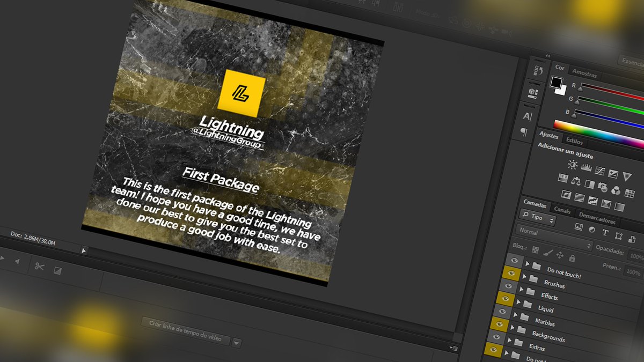Image resolution: width=644 pixels, height=362 pixels.
Task: Add a Vibrance adjustment
Action: tap(627, 177)
